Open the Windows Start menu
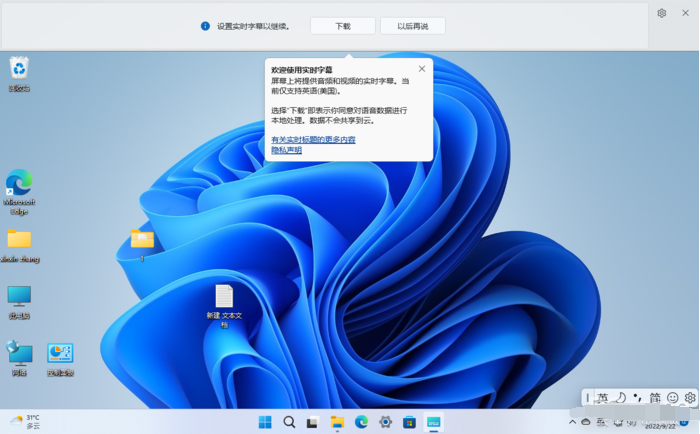The image size is (700, 434). (x=265, y=422)
